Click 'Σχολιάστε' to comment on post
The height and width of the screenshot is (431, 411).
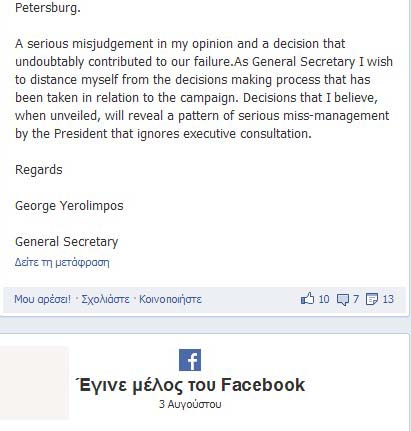(x=105, y=299)
